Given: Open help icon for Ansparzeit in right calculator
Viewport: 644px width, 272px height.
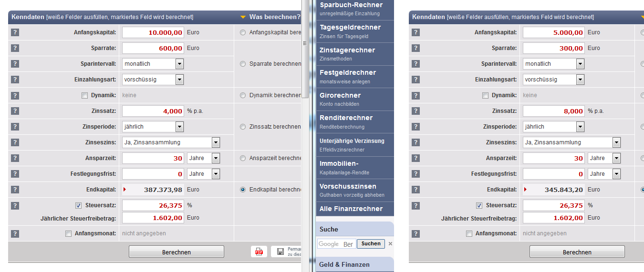Looking at the screenshot, I should pos(415,158).
